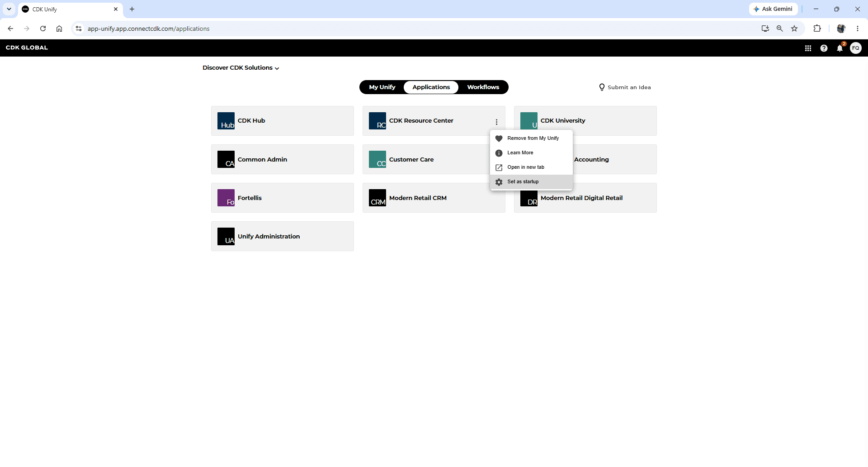The height and width of the screenshot is (467, 868).
Task: Choose Remove from My Unify
Action: tap(532, 138)
